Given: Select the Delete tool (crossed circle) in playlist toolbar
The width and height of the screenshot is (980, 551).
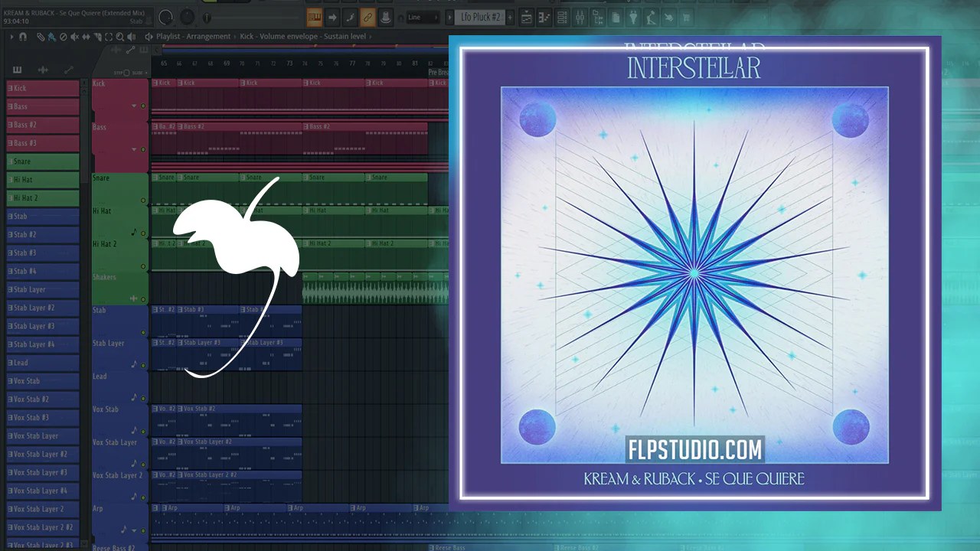Looking at the screenshot, I should coord(63,37).
